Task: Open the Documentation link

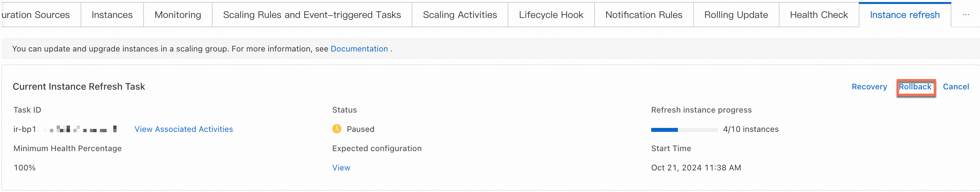Action: tap(359, 49)
